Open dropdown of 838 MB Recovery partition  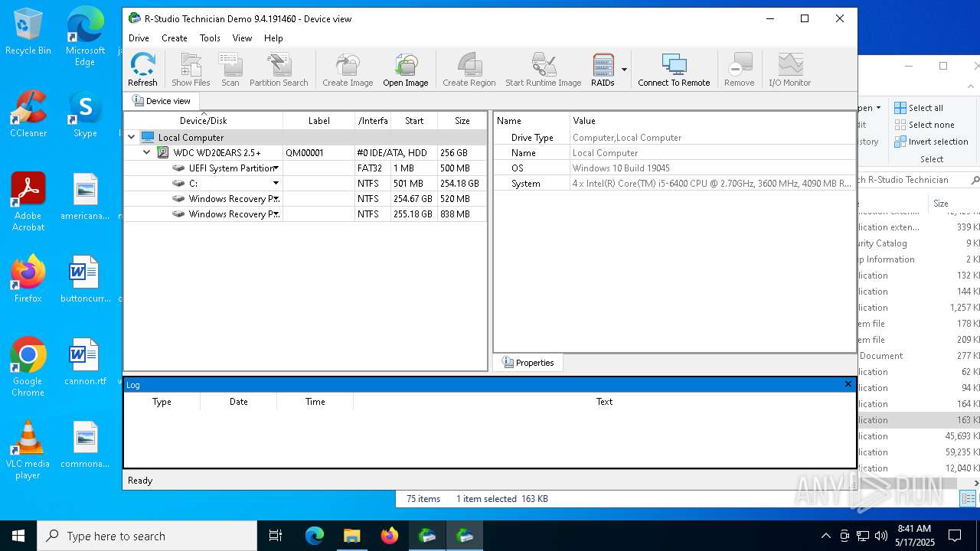tap(276, 214)
